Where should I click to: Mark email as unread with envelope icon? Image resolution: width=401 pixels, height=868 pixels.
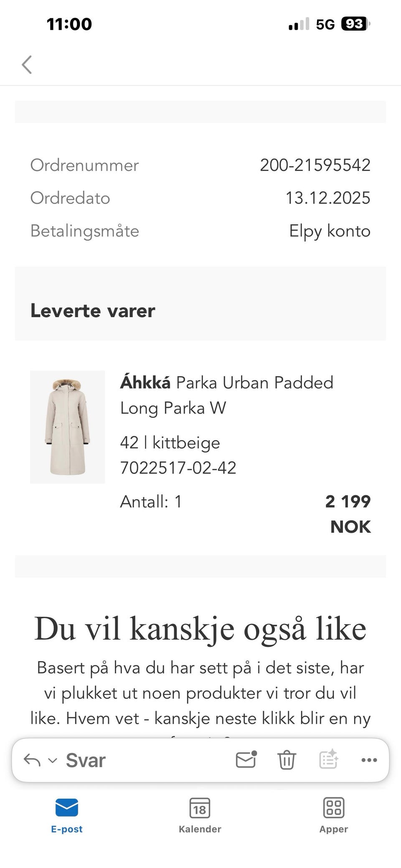tap(246, 759)
